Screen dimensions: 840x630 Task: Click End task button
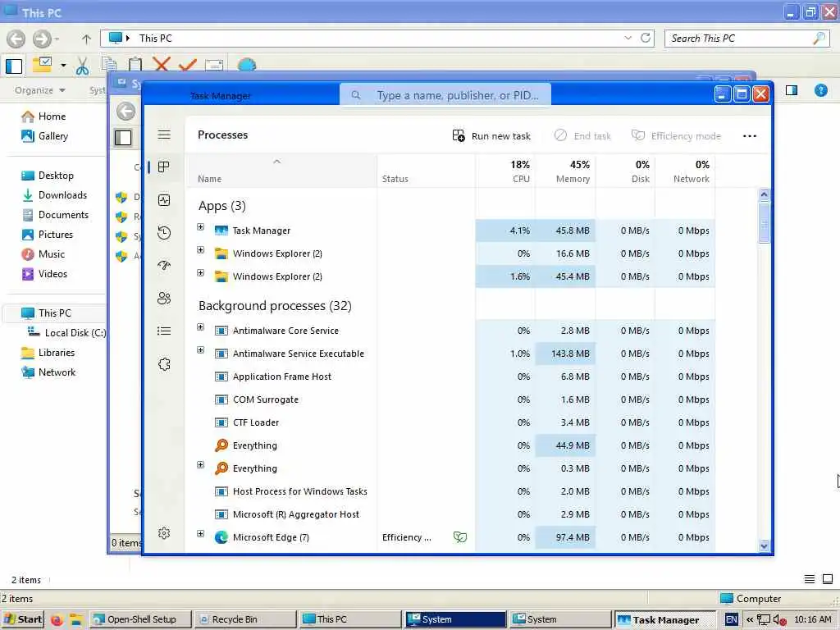pos(582,136)
